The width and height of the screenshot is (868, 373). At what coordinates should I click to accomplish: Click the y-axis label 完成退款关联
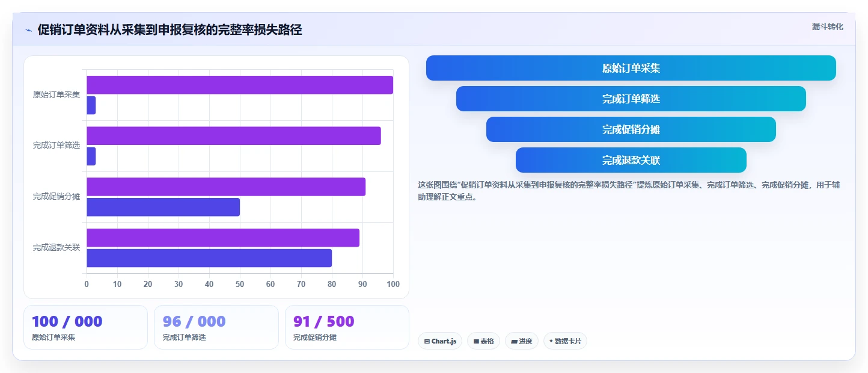(x=57, y=247)
